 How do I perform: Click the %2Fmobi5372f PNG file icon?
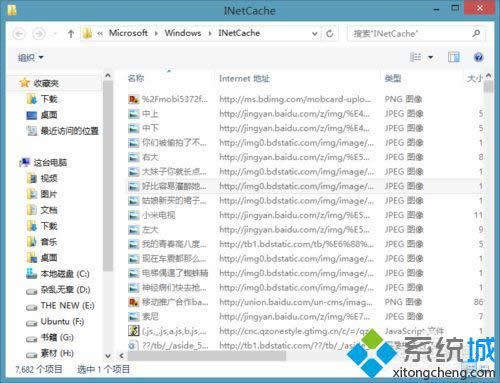[x=133, y=99]
